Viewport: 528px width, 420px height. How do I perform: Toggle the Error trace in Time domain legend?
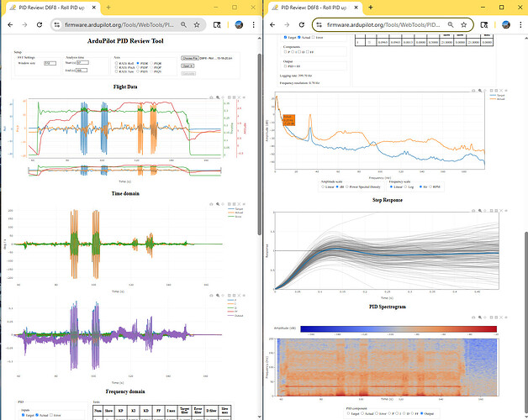(235, 217)
